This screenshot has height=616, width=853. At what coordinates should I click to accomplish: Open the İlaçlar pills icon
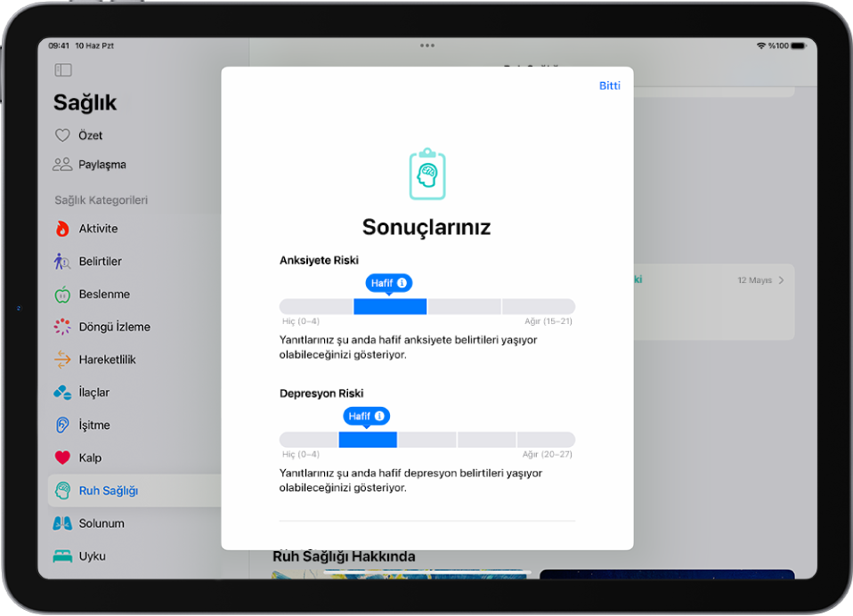pyautogui.click(x=62, y=393)
